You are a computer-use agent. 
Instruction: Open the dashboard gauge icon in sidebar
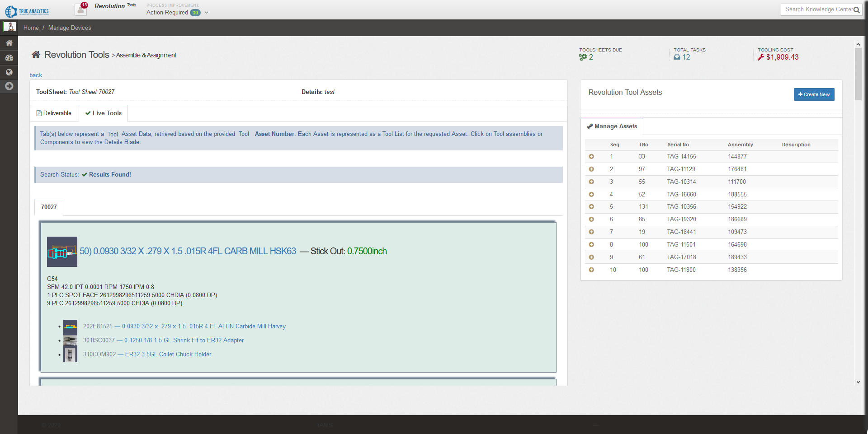point(9,57)
